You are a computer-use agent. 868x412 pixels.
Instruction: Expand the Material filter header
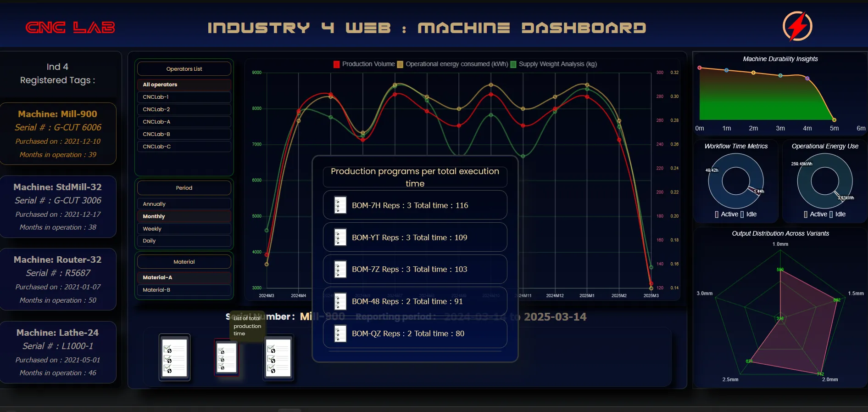184,262
